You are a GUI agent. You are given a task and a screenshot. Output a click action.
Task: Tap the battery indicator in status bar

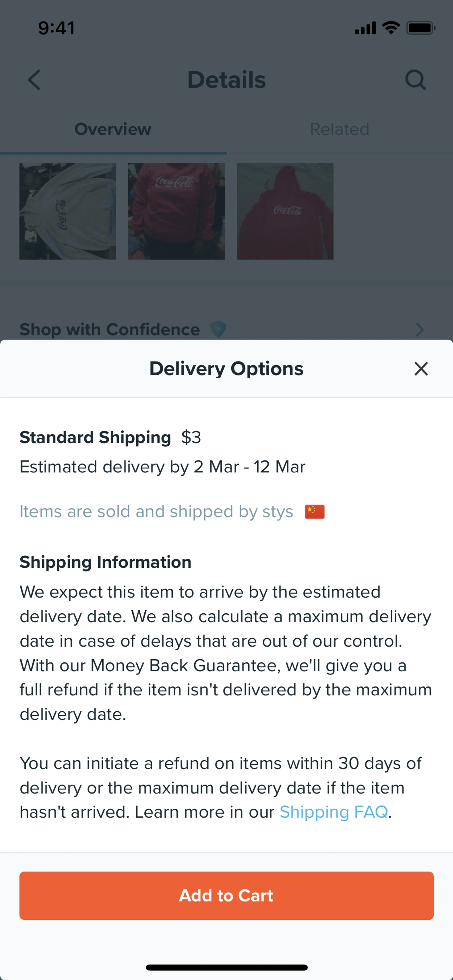pos(421,28)
